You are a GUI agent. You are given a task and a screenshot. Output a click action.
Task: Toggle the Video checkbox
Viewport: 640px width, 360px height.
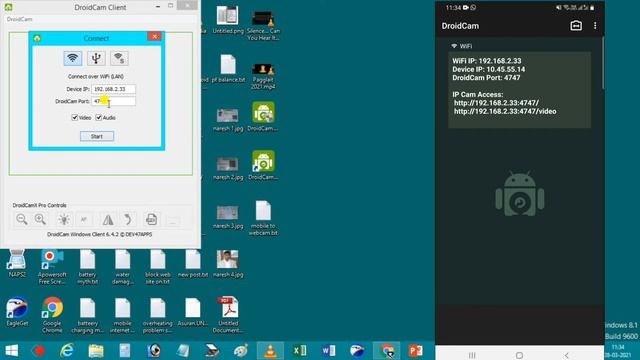coord(75,118)
